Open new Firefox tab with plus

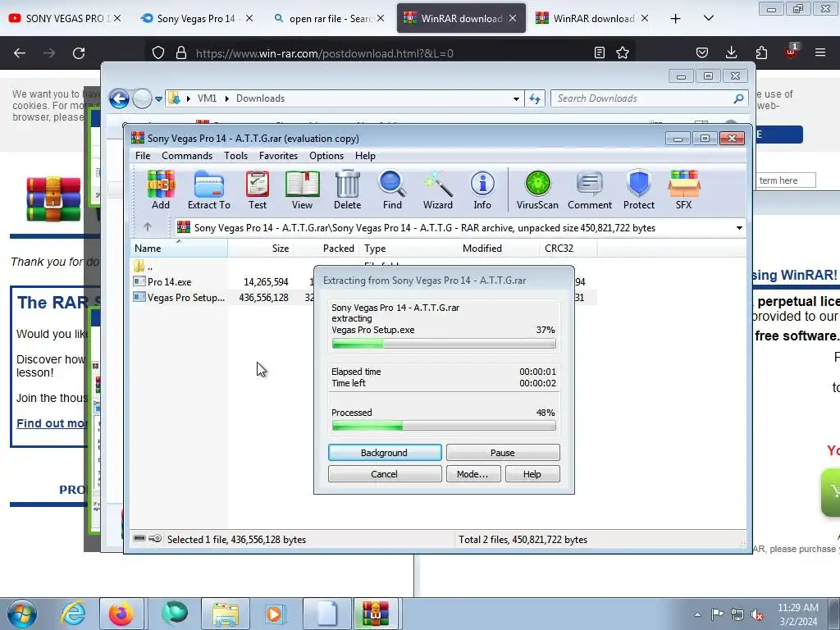tap(676, 19)
